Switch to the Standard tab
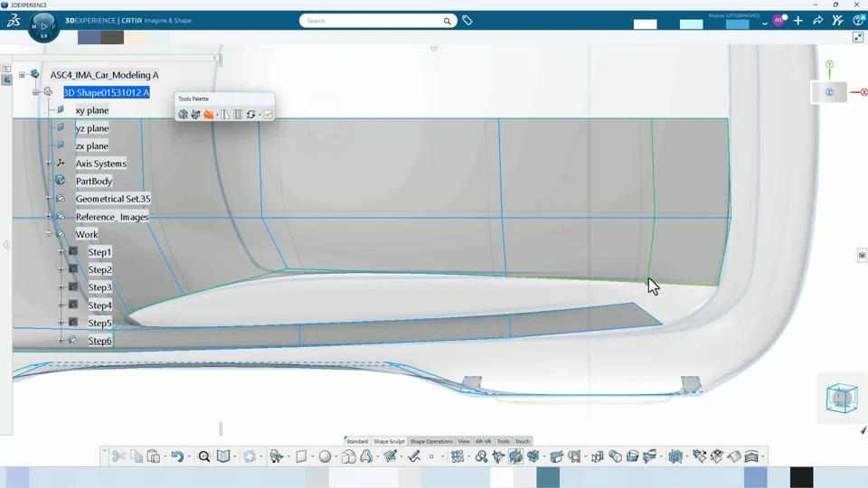 pos(357,442)
